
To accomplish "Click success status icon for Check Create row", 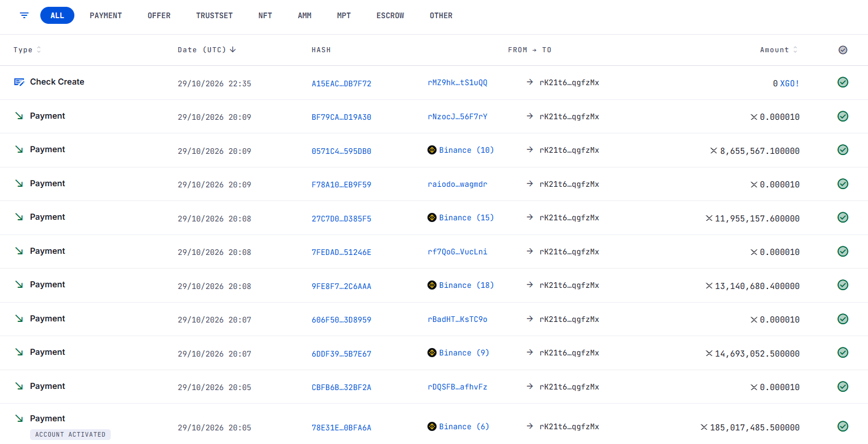I will click(x=843, y=82).
